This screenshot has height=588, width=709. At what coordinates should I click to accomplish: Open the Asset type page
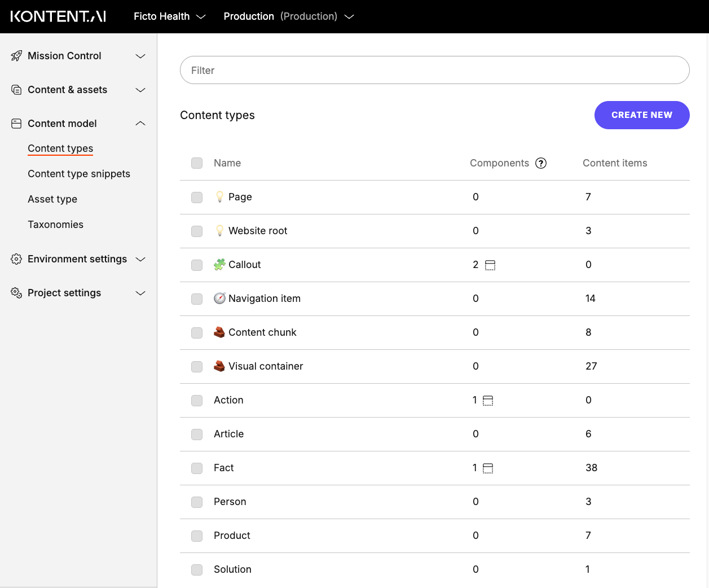point(52,199)
